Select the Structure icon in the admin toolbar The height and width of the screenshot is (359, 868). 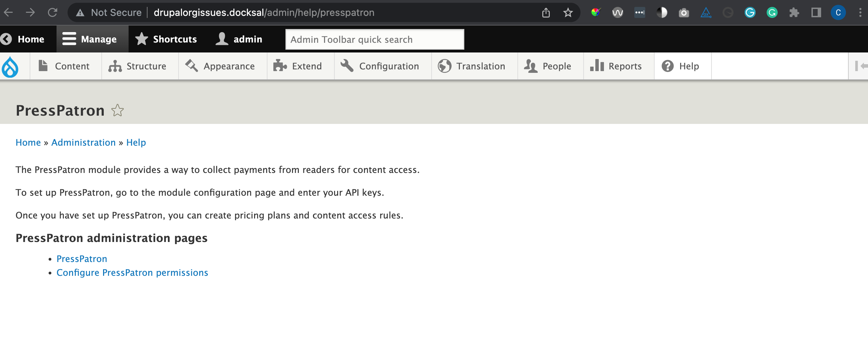pyautogui.click(x=115, y=66)
